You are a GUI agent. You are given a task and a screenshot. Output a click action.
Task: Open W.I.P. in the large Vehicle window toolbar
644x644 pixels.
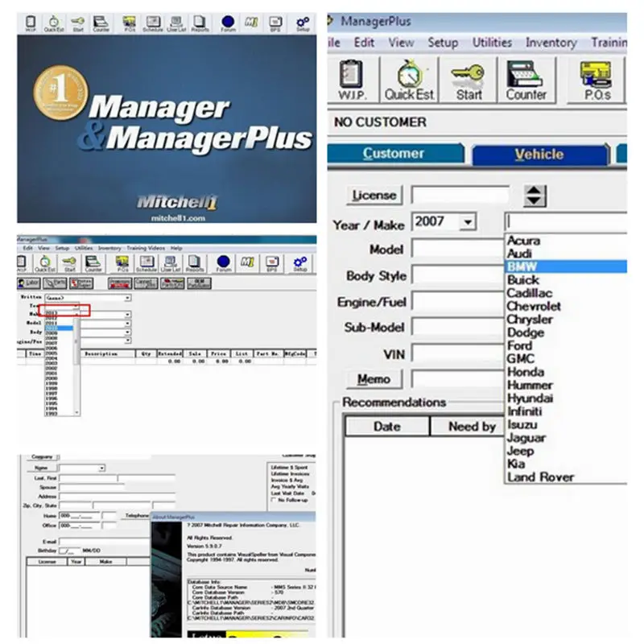point(352,80)
